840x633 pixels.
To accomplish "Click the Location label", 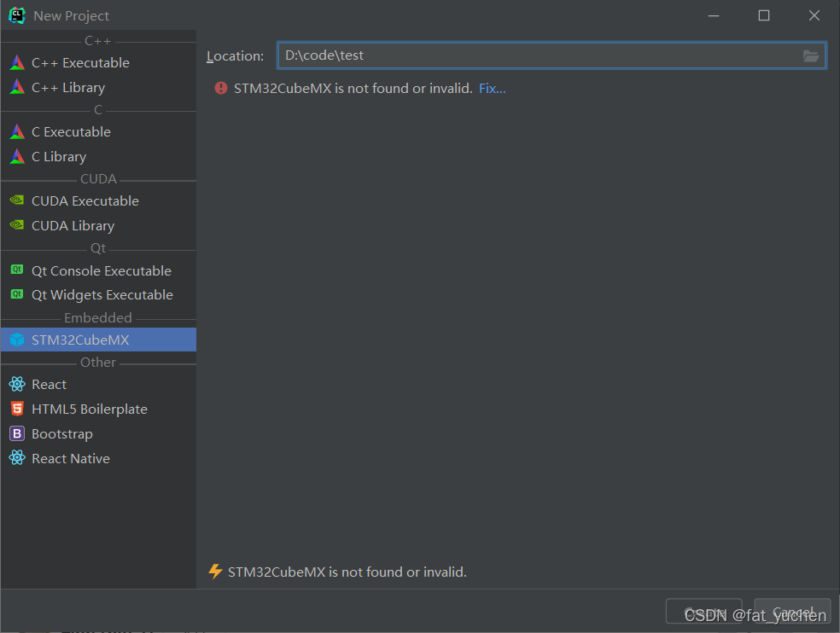I will (x=235, y=56).
